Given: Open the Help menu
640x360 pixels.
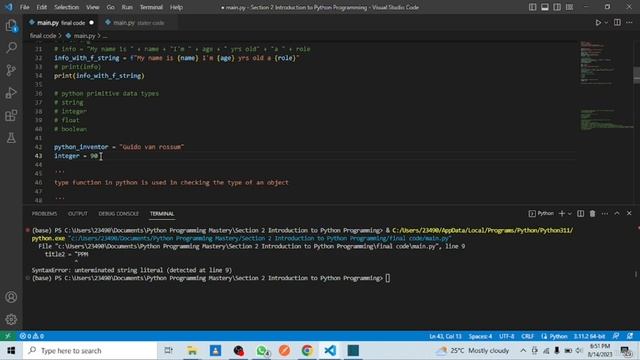Looking at the screenshot, I should tap(176, 7).
